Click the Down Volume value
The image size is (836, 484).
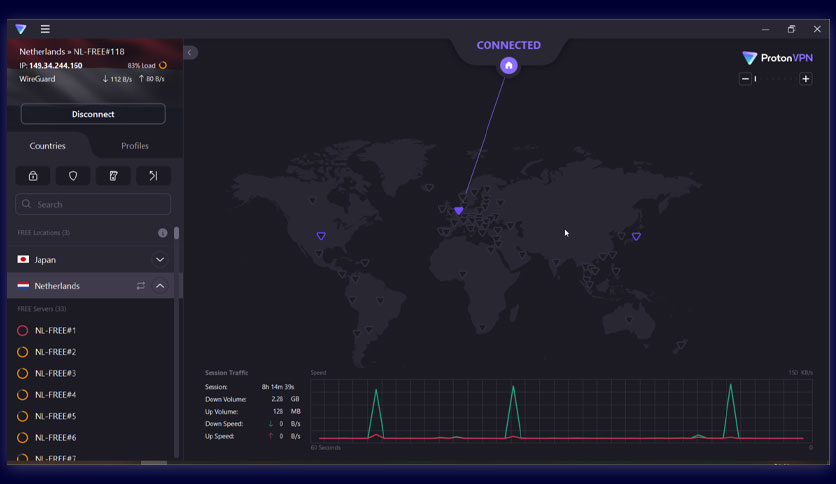pyautogui.click(x=285, y=399)
